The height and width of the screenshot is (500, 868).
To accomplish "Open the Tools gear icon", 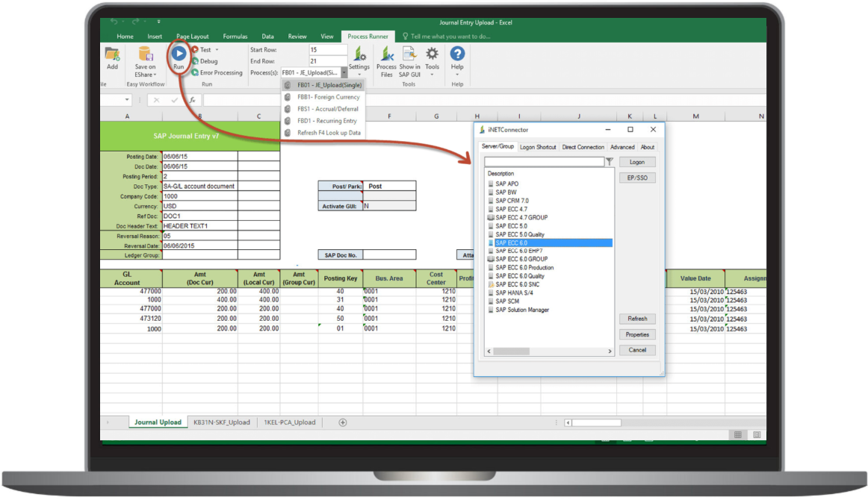I will coord(432,54).
